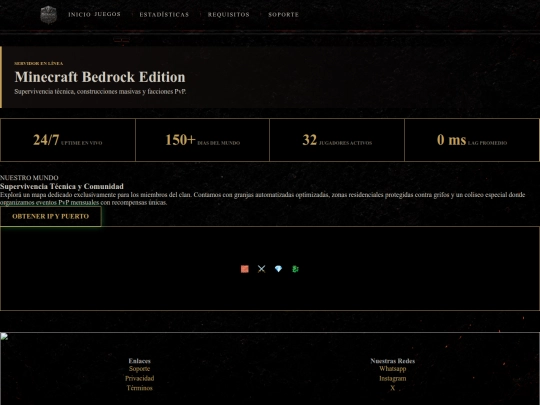The image size is (540, 405).
Task: Open the Estadísticas navigation item
Action: [x=164, y=14]
